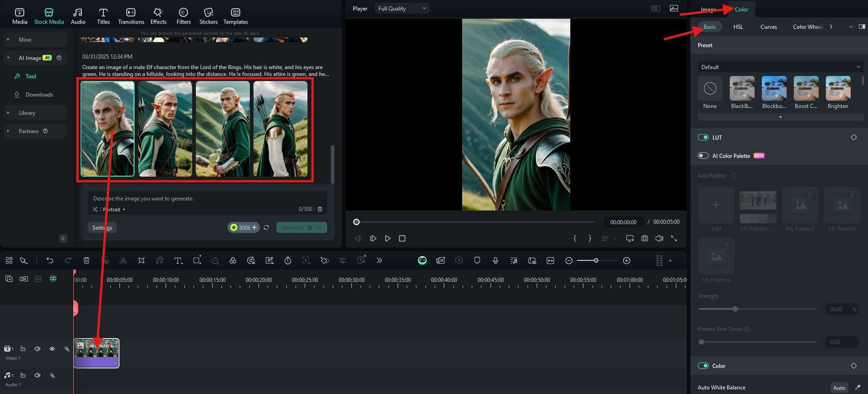
Task: Open the Portrait aspect ratio dropdown
Action: 114,209
